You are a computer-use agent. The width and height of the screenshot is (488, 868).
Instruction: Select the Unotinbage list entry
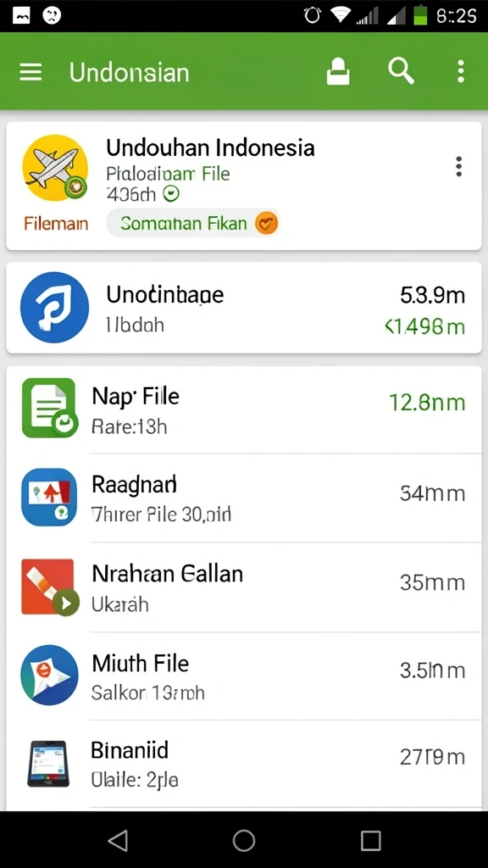point(244,308)
